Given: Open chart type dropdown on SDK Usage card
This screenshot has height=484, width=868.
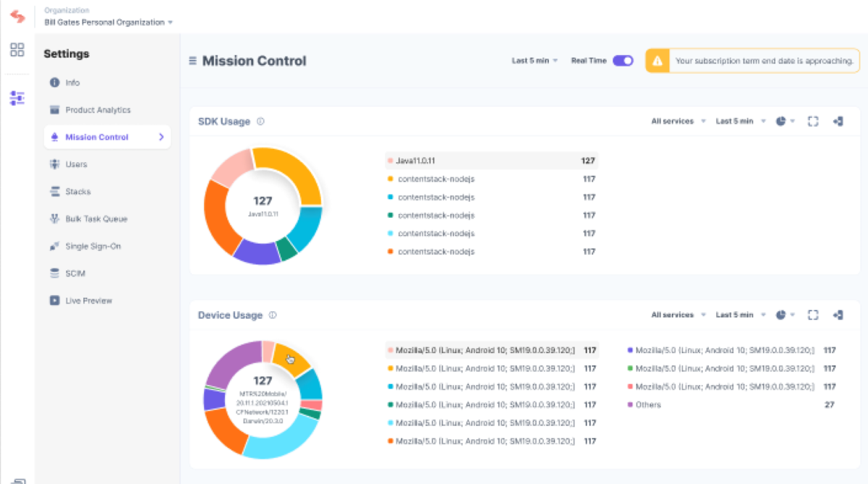Looking at the screenshot, I should pyautogui.click(x=786, y=122).
